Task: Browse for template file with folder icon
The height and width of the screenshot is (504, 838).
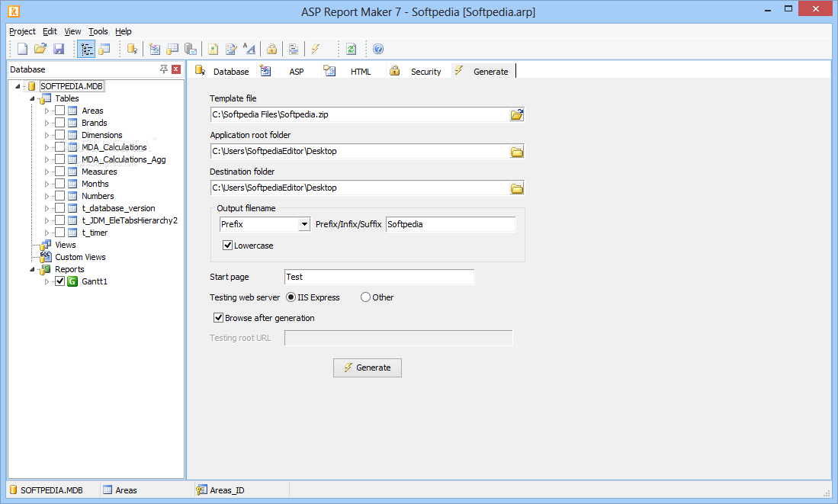Action: click(517, 114)
